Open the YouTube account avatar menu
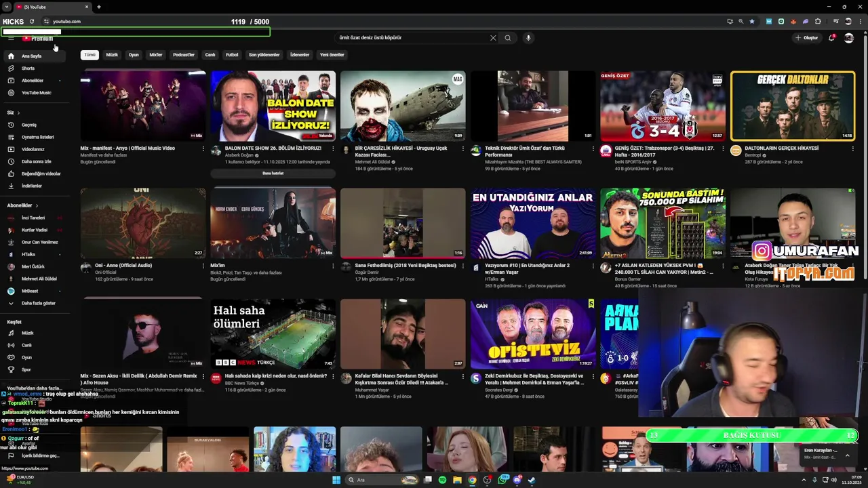 (848, 38)
